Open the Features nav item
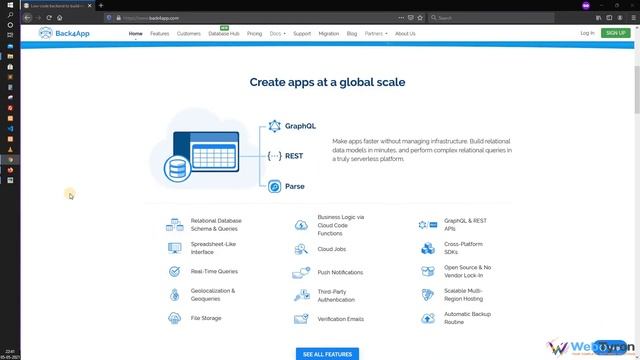The image size is (640, 360). (x=159, y=33)
